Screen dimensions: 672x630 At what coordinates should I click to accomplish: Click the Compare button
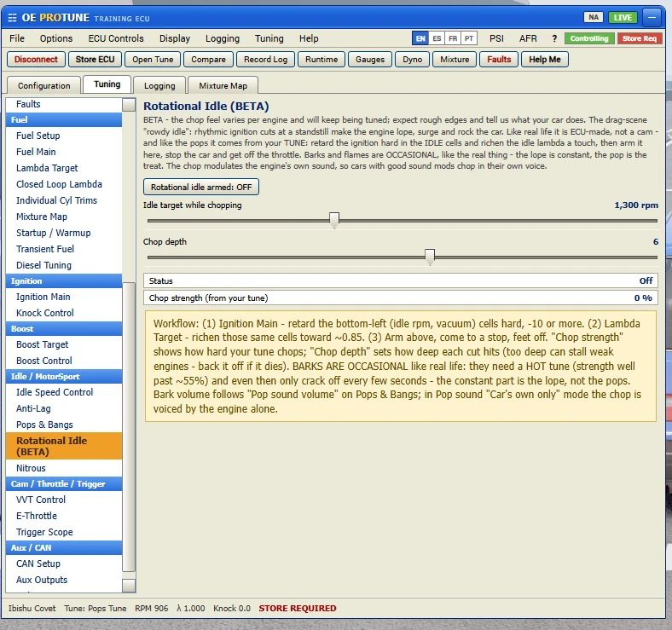click(208, 60)
